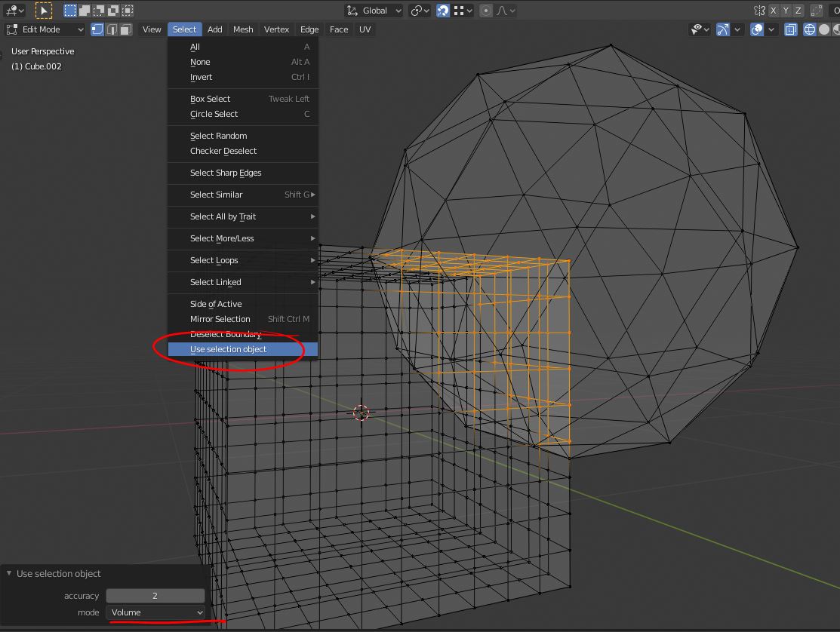Click the mesh symmetry butterfly icon
The image size is (840, 632).
click(x=759, y=10)
